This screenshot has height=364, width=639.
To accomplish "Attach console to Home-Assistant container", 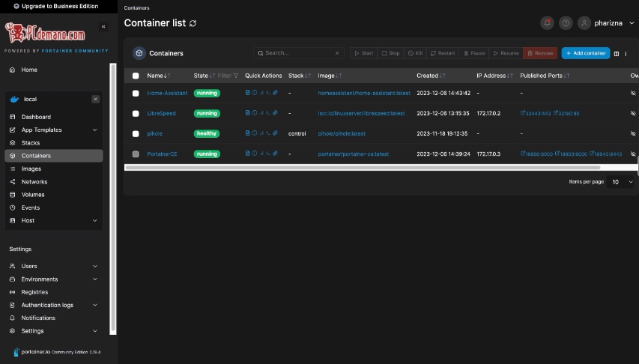I will point(275,93).
